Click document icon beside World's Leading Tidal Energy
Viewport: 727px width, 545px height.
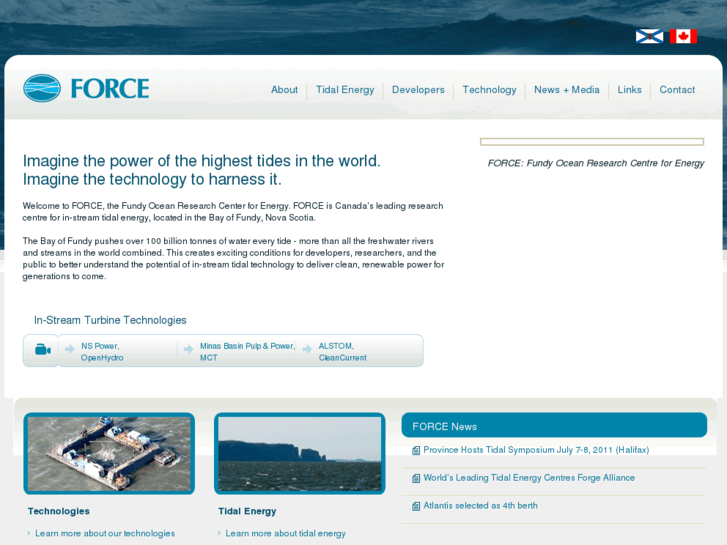click(416, 478)
